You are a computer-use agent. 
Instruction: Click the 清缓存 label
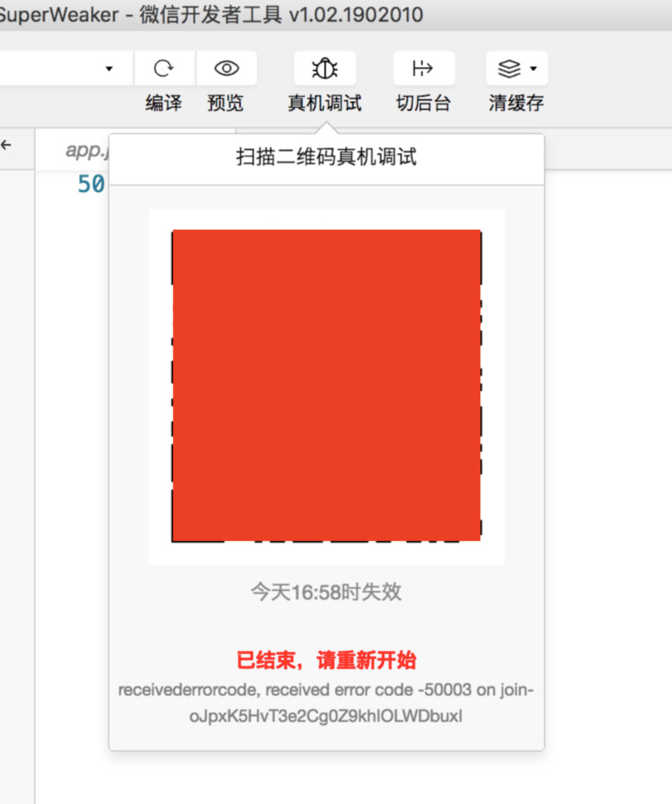(x=516, y=103)
